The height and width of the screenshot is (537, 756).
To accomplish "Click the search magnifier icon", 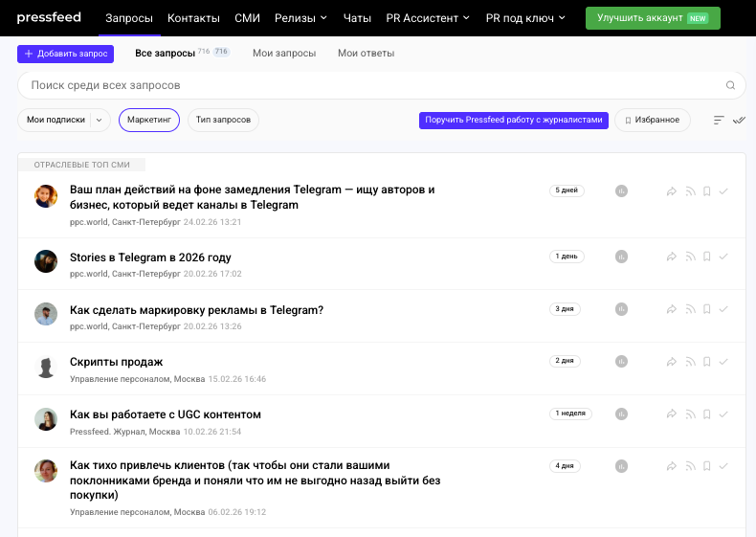I will tap(730, 85).
